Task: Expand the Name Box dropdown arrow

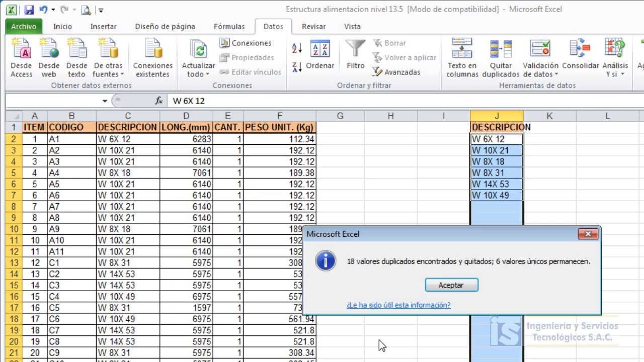Action: coord(105,101)
